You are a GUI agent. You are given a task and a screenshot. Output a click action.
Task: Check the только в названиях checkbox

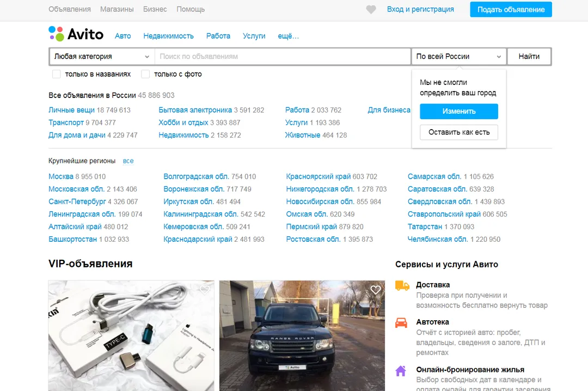tap(56, 74)
